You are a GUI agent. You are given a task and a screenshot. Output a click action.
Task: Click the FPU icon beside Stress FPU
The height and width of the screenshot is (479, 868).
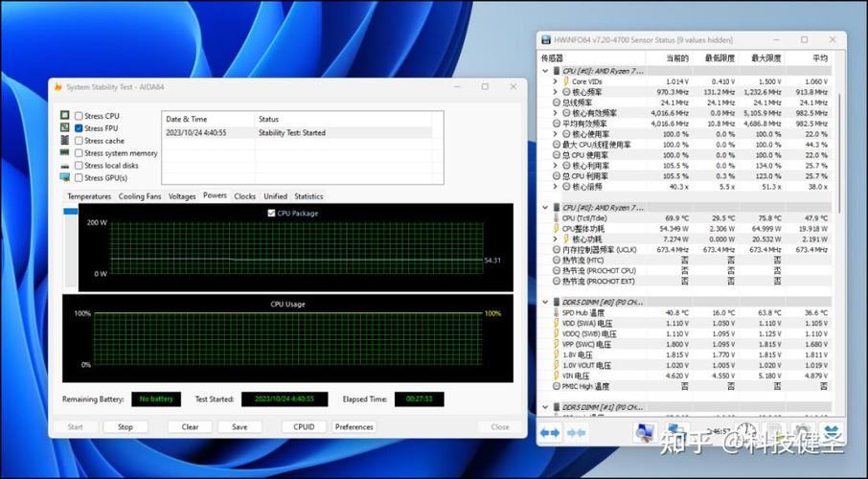pyautogui.click(x=65, y=127)
